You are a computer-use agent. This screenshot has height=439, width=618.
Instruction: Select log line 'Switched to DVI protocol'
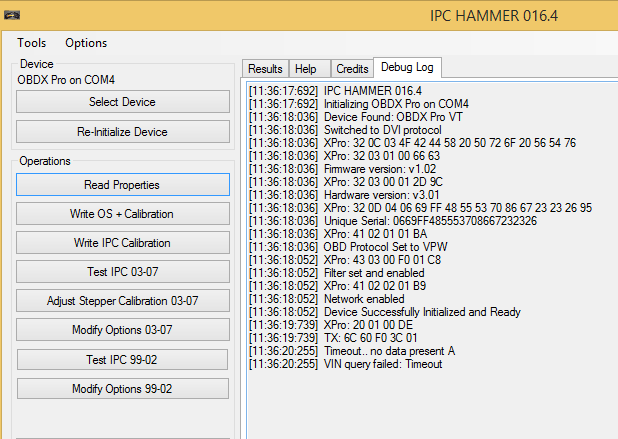(x=345, y=130)
